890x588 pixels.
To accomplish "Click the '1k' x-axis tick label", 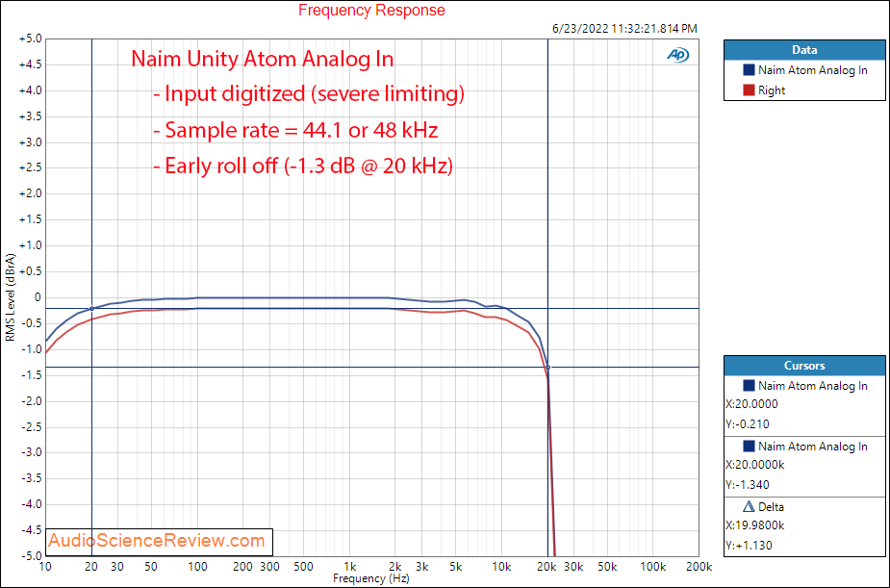I will [349, 567].
